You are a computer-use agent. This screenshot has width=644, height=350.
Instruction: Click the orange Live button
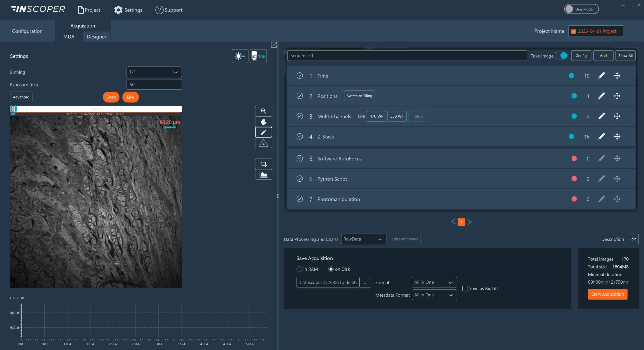[x=130, y=97]
